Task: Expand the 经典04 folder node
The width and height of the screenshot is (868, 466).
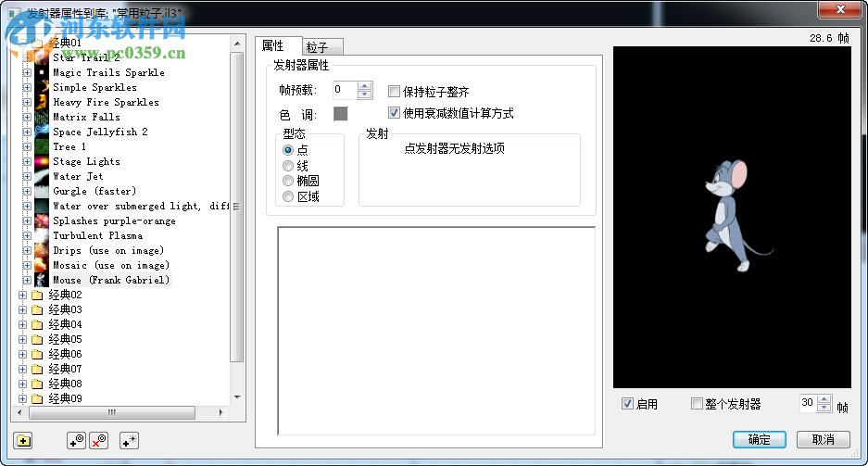Action: click(x=23, y=324)
